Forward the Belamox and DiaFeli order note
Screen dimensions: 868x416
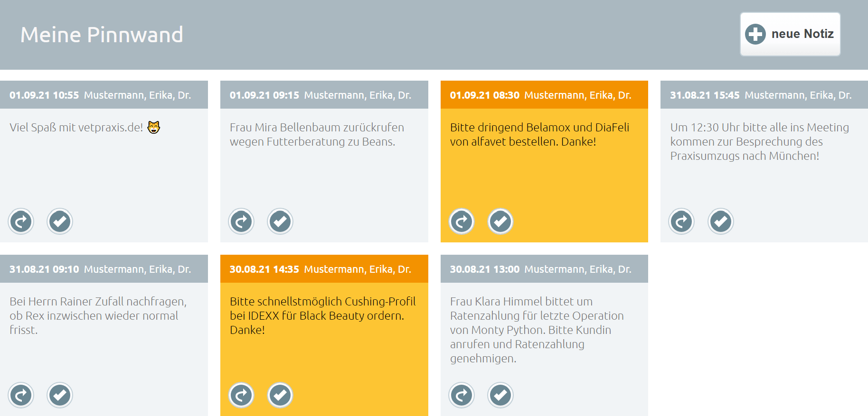(462, 221)
